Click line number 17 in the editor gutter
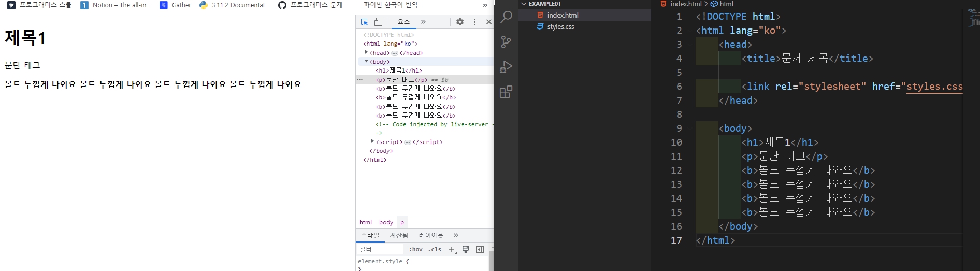Viewport: 980px width, 271px height. [676, 240]
